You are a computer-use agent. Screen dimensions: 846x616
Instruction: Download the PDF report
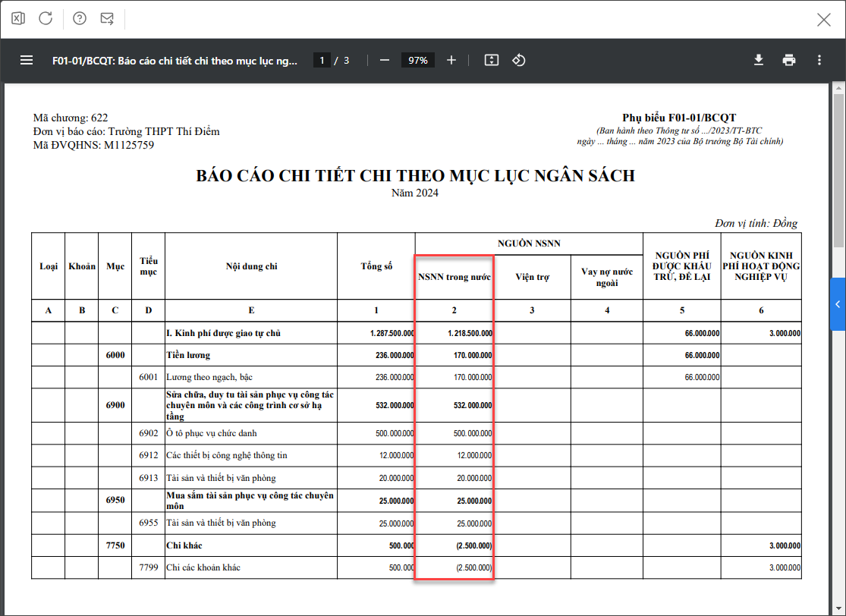click(759, 60)
